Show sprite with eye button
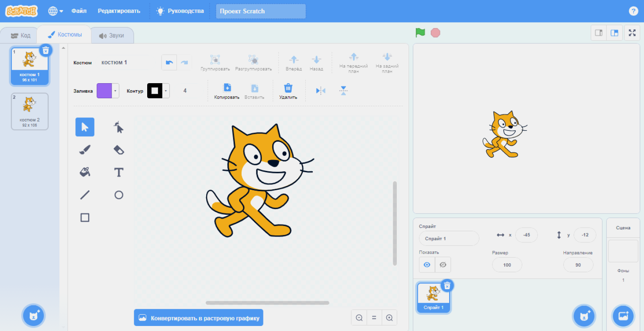Image resolution: width=644 pixels, height=331 pixels. 427,265
